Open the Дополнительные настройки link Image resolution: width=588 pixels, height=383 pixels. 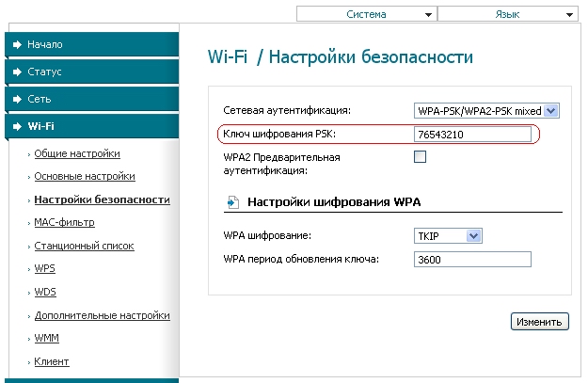tap(100, 315)
